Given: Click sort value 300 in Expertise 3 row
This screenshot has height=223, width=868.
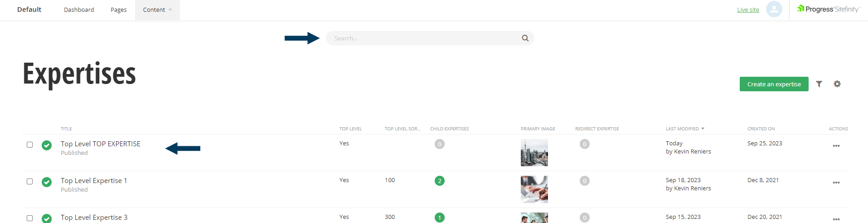Looking at the screenshot, I should pyautogui.click(x=390, y=217).
